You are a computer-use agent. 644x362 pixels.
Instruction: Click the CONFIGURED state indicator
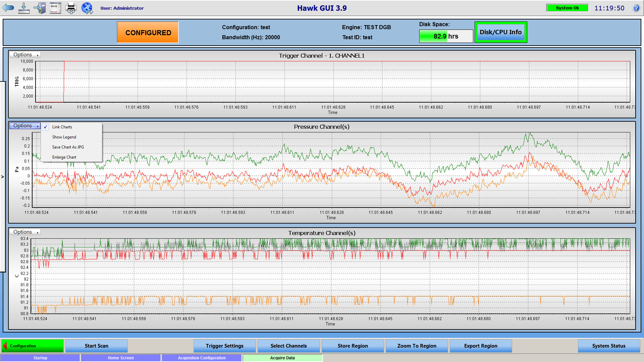[148, 33]
